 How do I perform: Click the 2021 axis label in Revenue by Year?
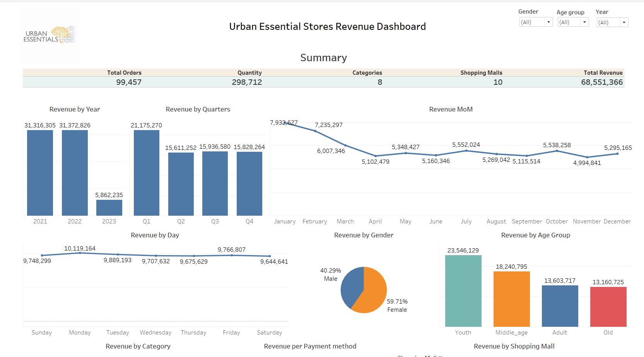(40, 221)
